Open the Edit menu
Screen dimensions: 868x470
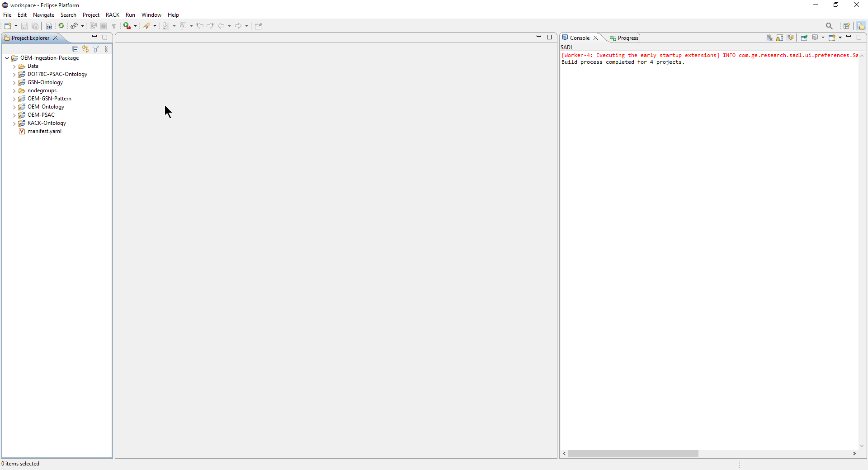click(x=22, y=15)
